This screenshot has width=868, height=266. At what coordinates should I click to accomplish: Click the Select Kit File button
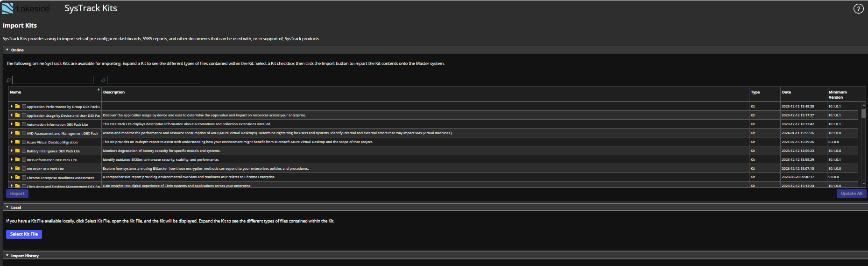click(x=24, y=234)
